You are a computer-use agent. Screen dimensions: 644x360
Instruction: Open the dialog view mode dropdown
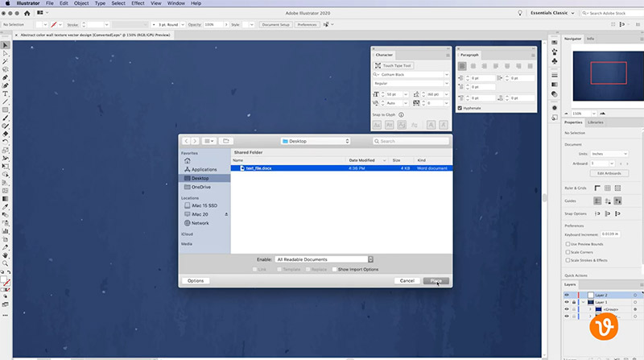point(208,141)
